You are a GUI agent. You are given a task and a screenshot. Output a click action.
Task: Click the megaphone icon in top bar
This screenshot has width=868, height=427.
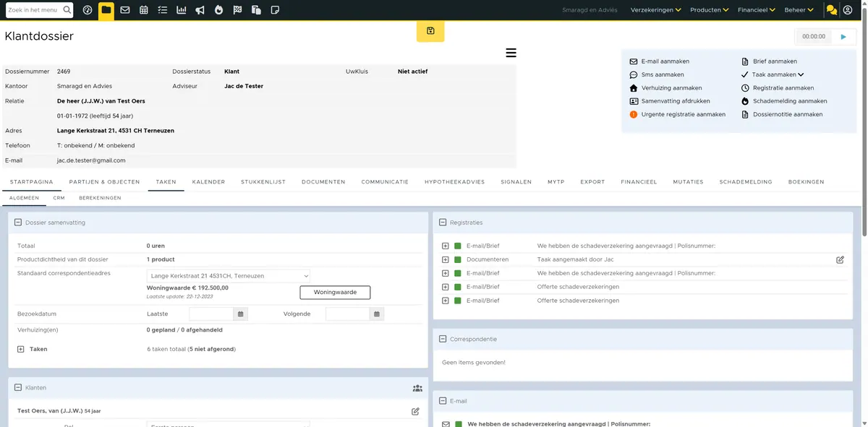click(x=200, y=10)
